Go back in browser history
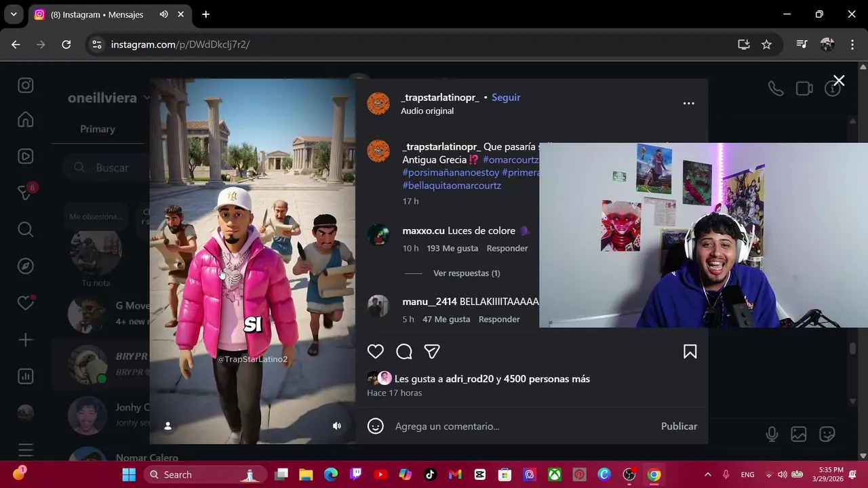Viewport: 868px width, 488px height. click(x=16, y=44)
